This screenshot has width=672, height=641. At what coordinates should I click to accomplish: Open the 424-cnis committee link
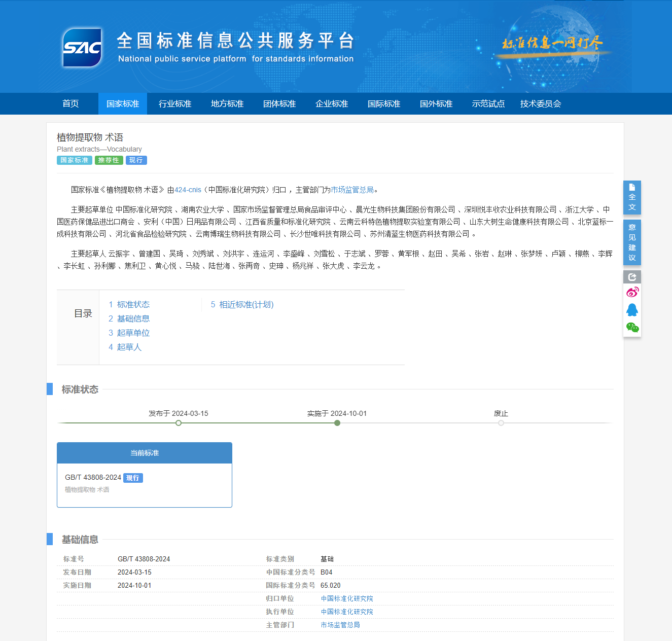(188, 190)
